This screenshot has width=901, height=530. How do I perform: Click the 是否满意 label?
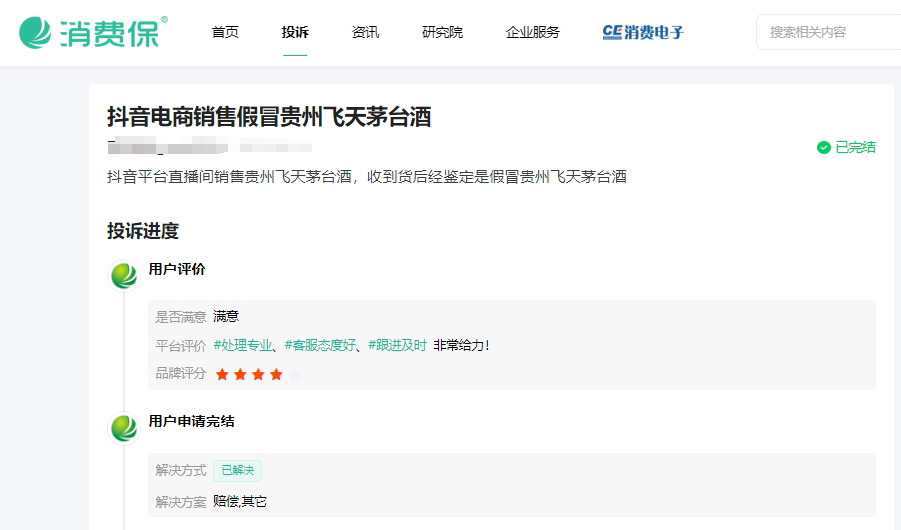180,317
